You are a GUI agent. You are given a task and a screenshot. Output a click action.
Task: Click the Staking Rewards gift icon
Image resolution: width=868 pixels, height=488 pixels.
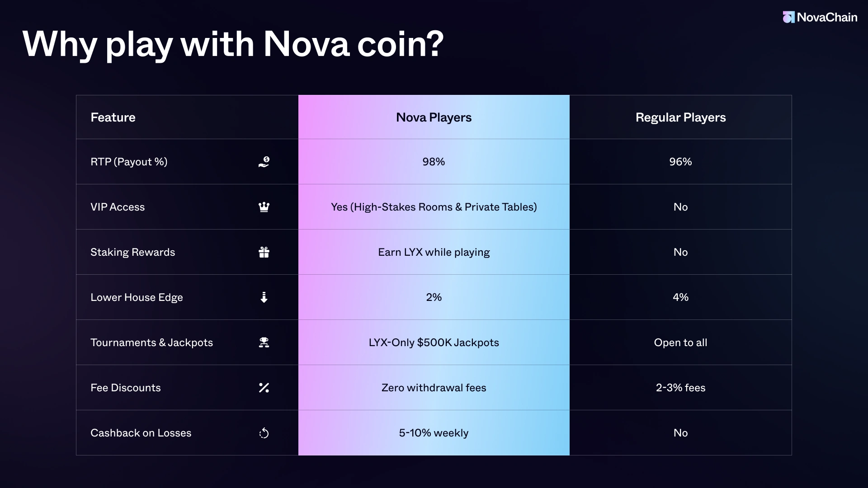pyautogui.click(x=264, y=252)
